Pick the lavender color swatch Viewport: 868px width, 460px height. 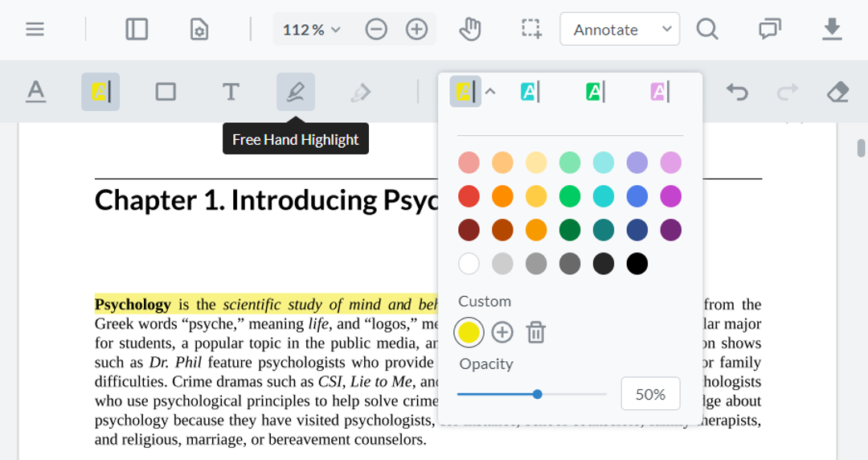pos(637,163)
